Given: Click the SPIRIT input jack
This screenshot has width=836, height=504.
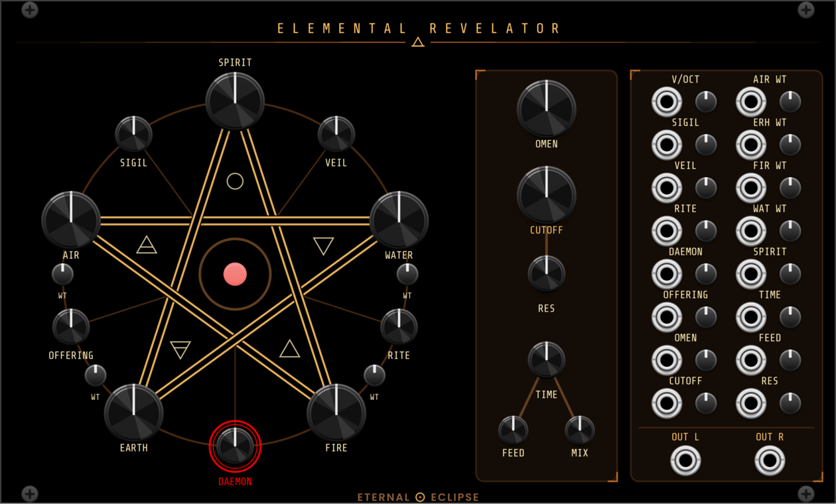Looking at the screenshot, I should pyautogui.click(x=751, y=275).
